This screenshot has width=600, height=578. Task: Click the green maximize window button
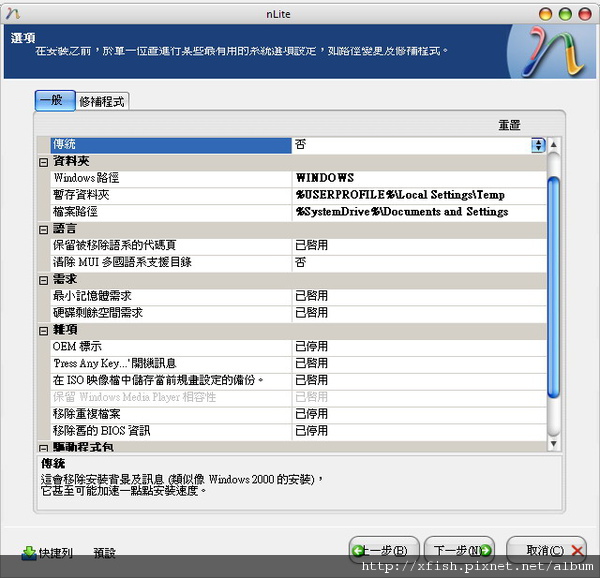pyautogui.click(x=565, y=14)
